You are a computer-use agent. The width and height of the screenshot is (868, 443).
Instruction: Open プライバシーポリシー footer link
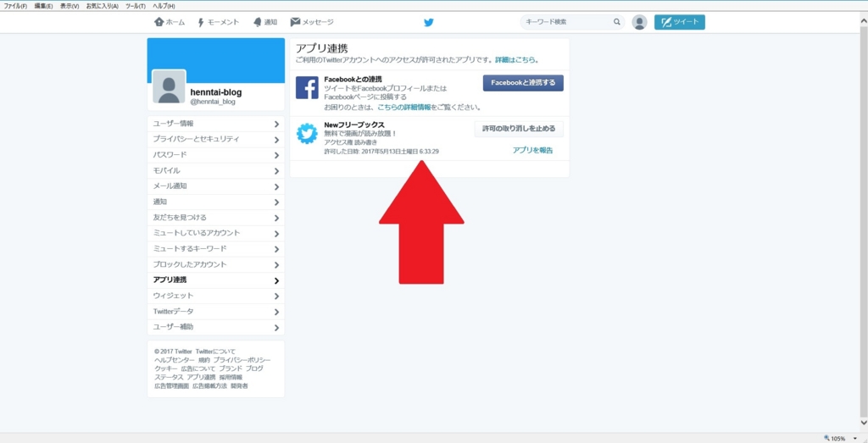click(x=242, y=360)
